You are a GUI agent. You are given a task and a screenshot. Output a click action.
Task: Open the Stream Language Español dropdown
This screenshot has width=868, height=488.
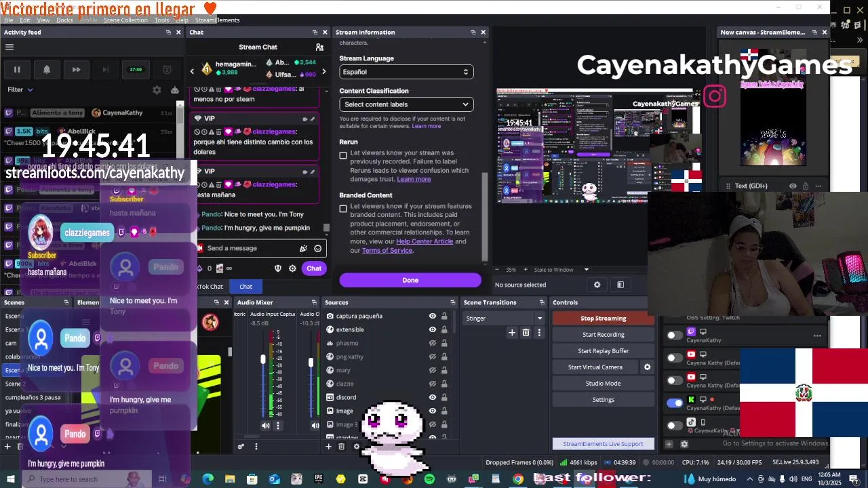pos(406,72)
